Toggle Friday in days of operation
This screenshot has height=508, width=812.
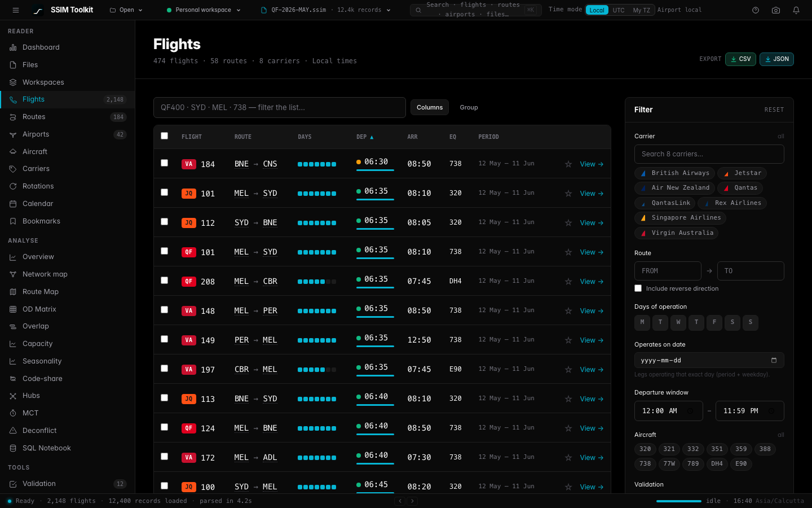pyautogui.click(x=714, y=322)
